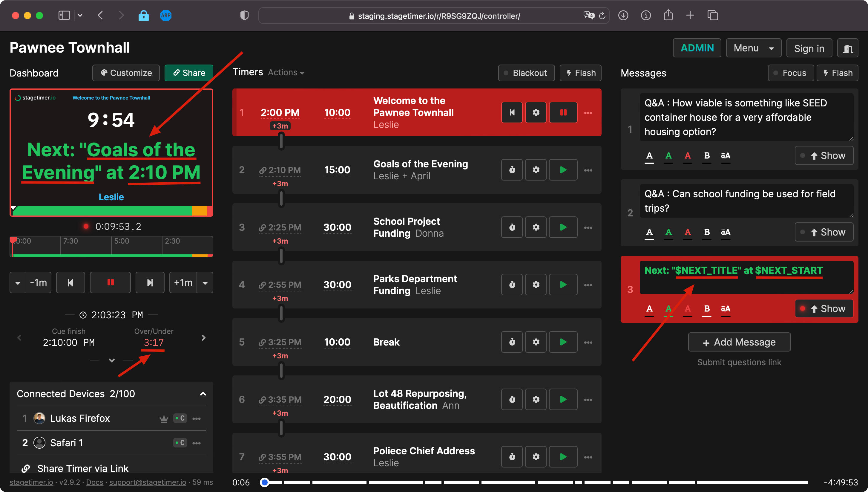Select the Share tab on Dashboard
Screen dimensions: 868x492
tap(188, 73)
